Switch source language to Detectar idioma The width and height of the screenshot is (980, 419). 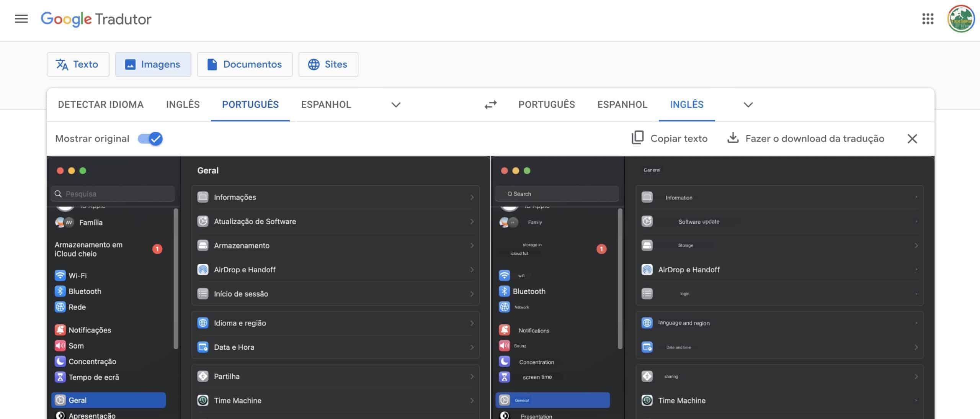tap(101, 104)
